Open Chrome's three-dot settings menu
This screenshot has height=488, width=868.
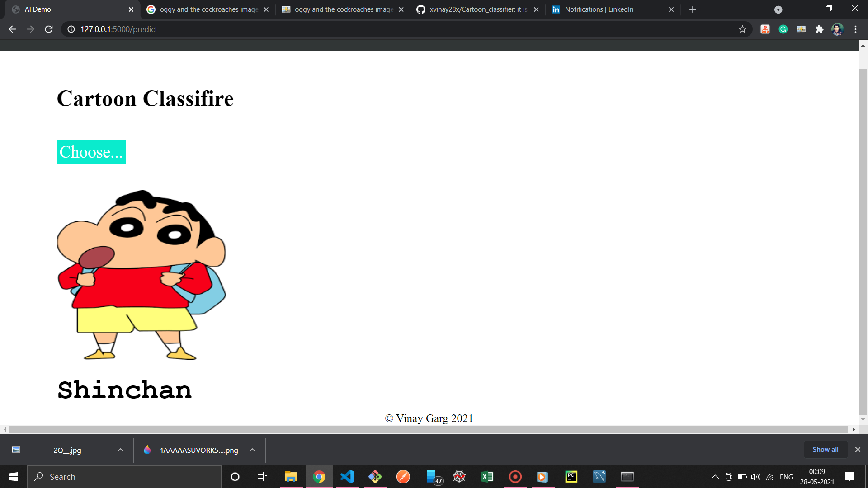[855, 29]
